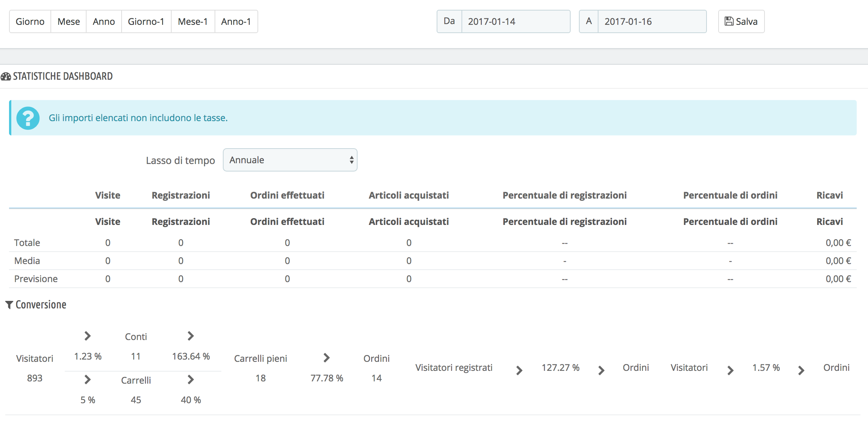This screenshot has height=422, width=868.
Task: Click the dashboard gauge icon beside Statistiche Dashboard
Action: [6, 76]
